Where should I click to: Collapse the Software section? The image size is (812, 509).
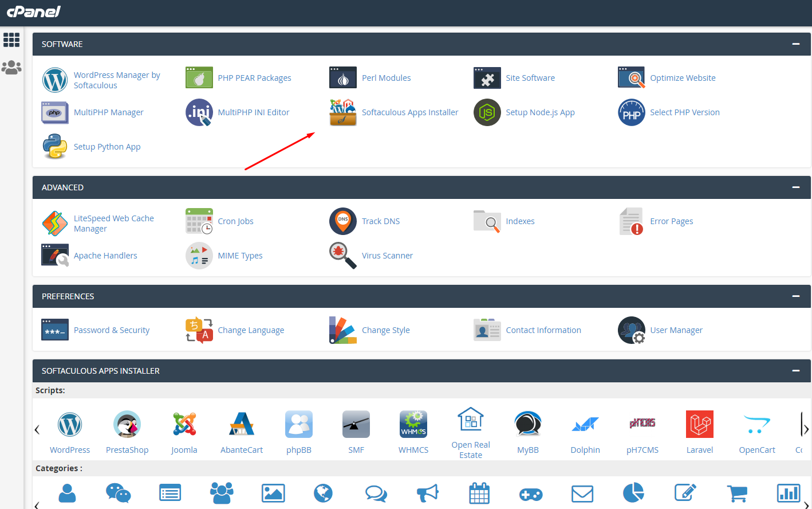[x=795, y=44]
